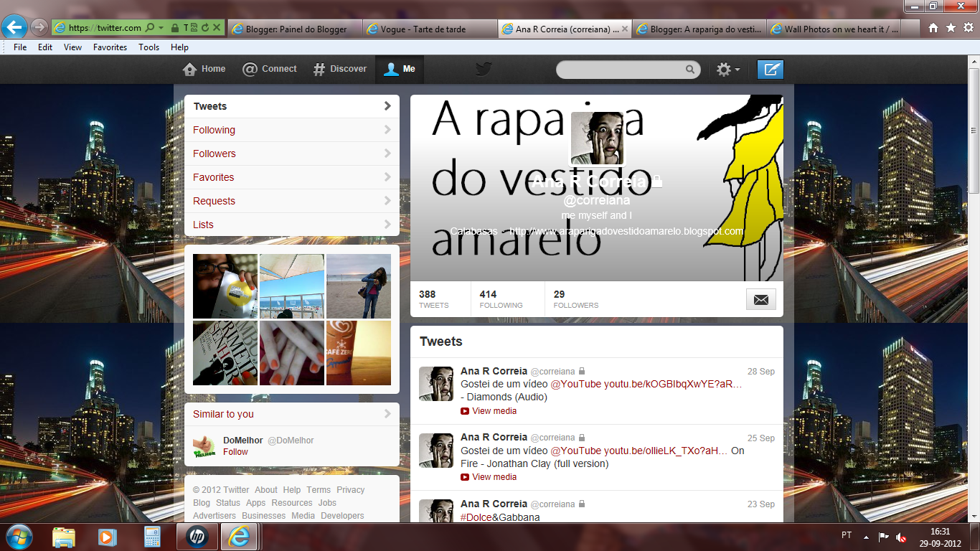980x551 pixels.
Task: Stop loading with the X icon in address bar
Action: point(216,28)
